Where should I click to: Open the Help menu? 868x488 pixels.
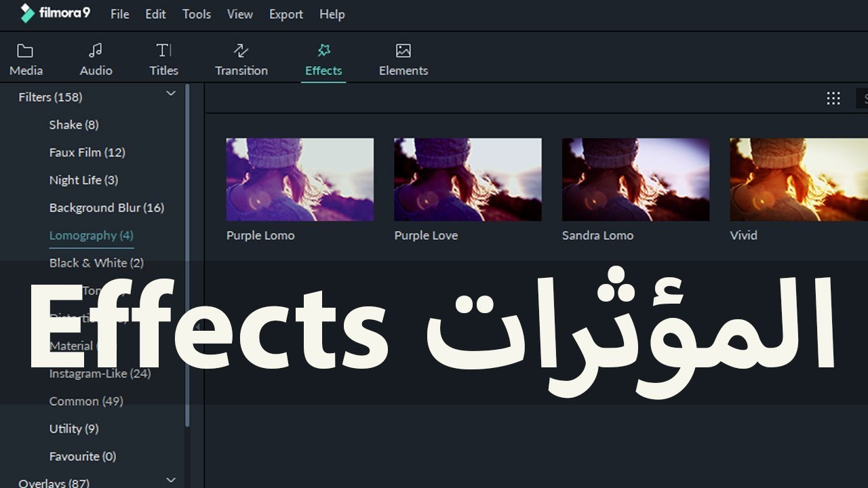332,14
